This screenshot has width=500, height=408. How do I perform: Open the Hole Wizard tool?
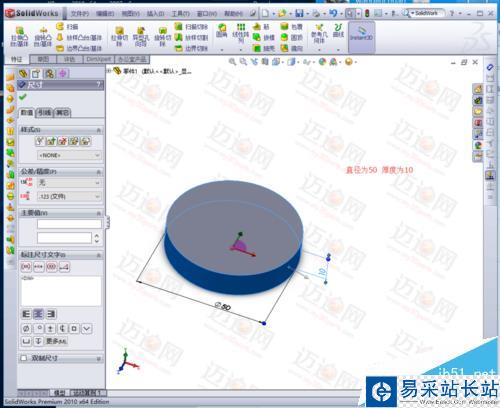click(141, 37)
